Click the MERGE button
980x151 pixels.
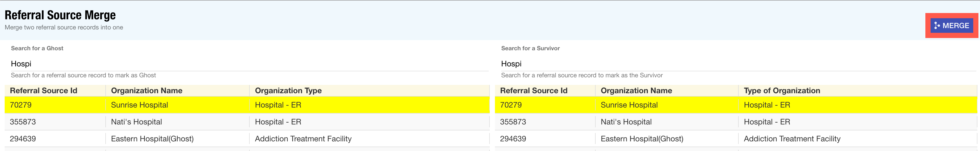click(951, 26)
